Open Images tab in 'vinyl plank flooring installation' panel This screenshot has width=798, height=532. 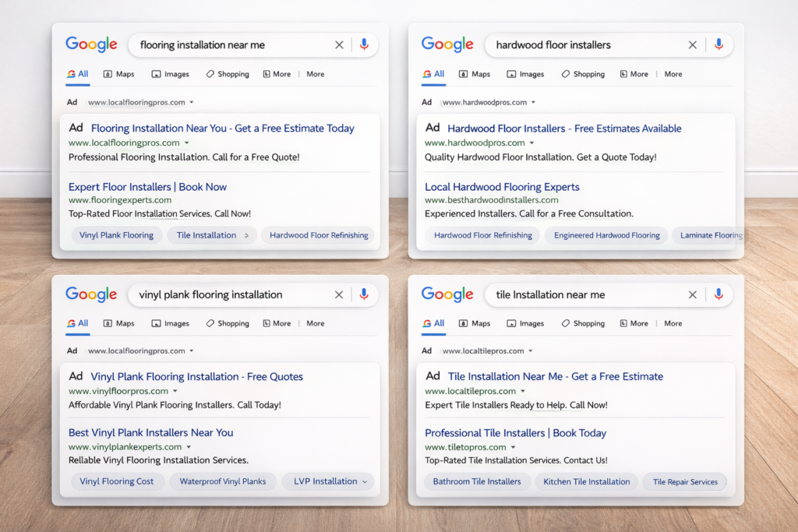[x=171, y=323]
